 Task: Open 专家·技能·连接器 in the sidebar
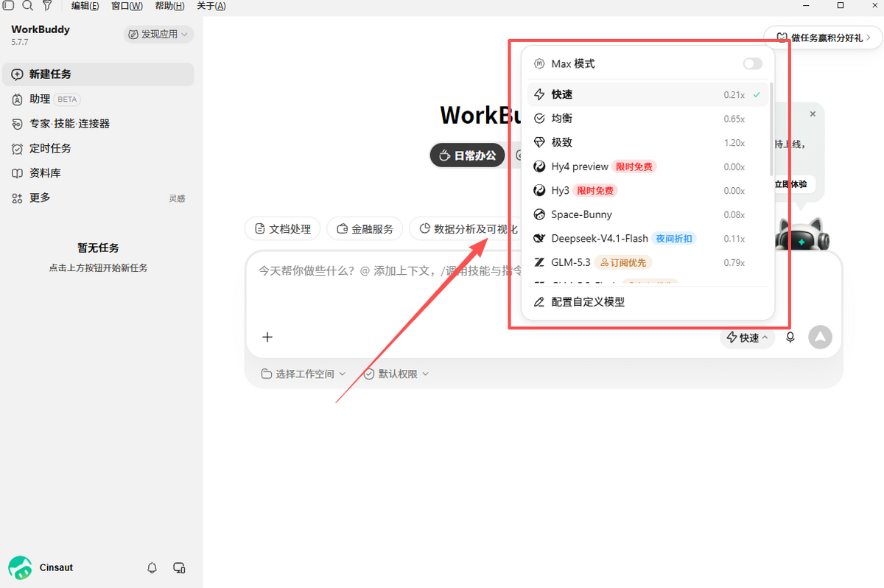click(99, 124)
